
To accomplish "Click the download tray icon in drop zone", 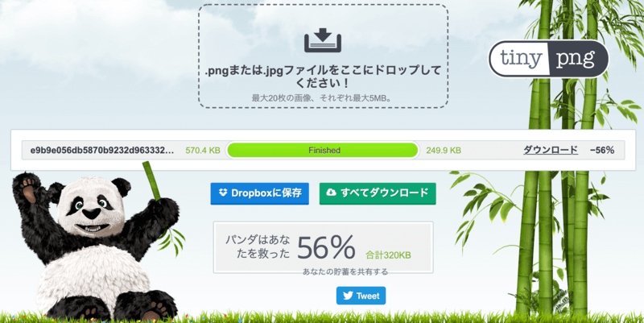I will point(323,40).
